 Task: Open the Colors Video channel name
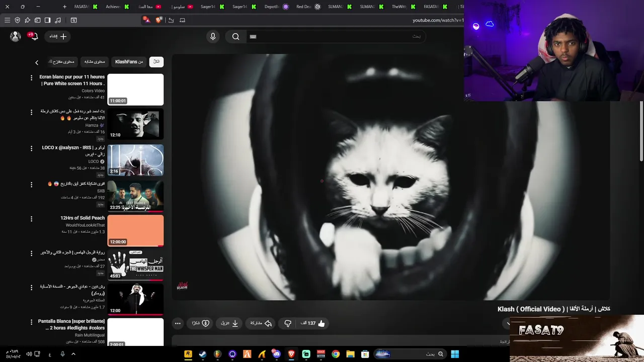pos(93,91)
